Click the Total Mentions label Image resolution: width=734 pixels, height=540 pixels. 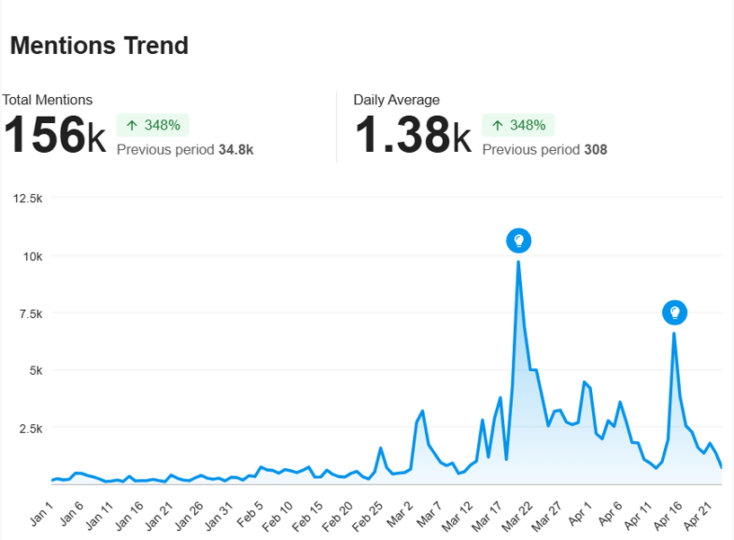point(47,100)
